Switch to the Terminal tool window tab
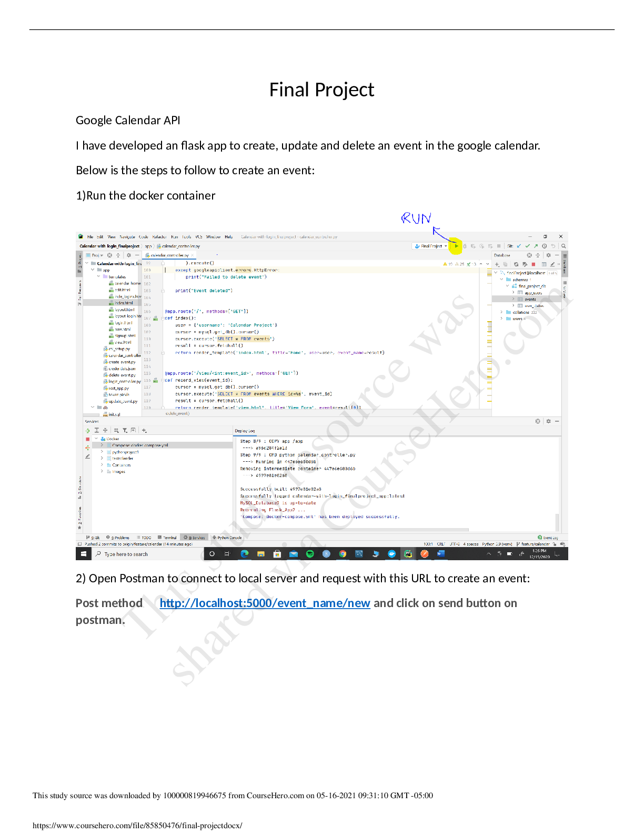Screen dimensions: 644x834 167,538
